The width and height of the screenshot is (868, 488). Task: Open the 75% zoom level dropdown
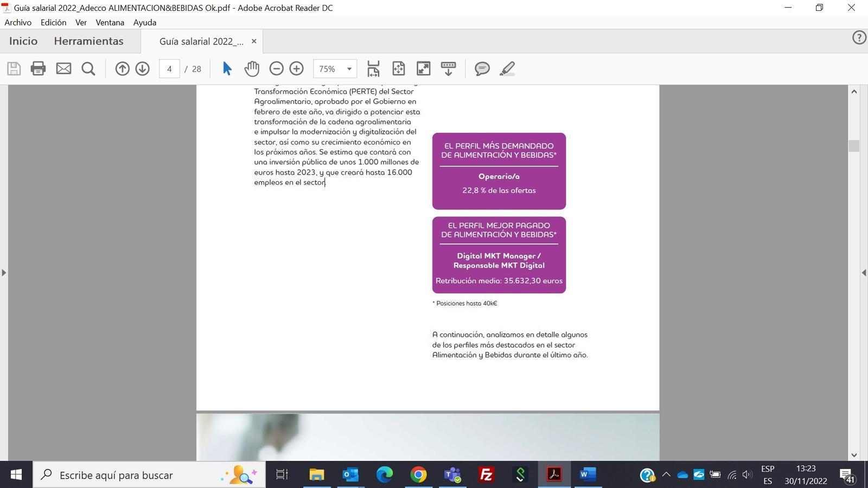click(349, 69)
